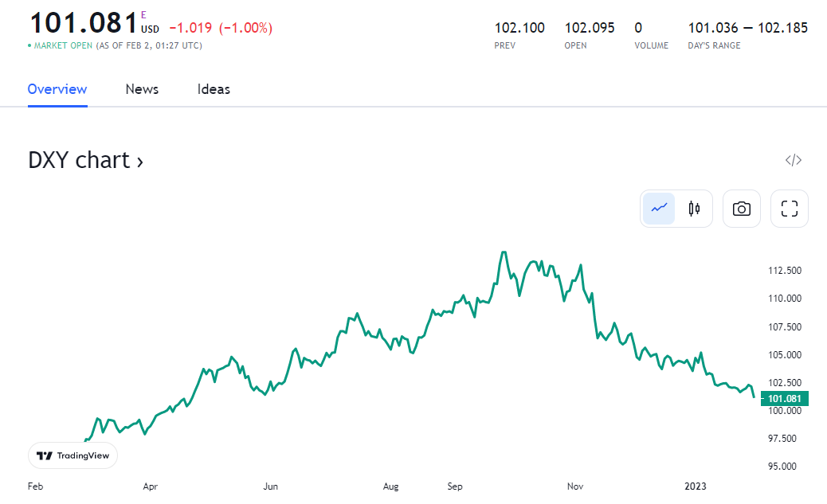Switch to line chart style
The width and height of the screenshot is (827, 504).
click(x=659, y=209)
